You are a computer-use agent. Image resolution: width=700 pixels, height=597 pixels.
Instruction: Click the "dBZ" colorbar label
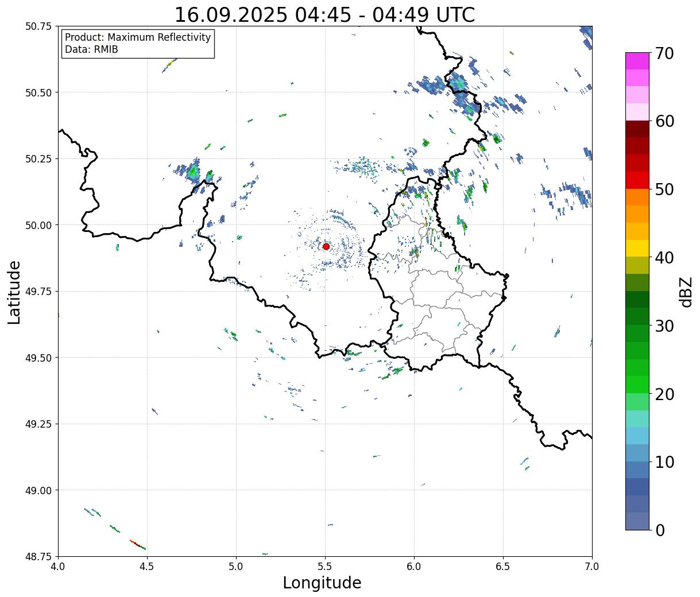coord(686,292)
